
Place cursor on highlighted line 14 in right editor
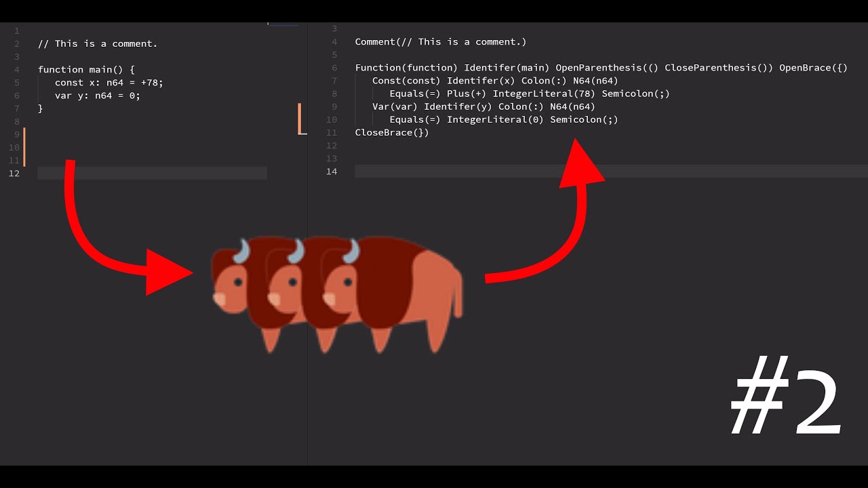pyautogui.click(x=611, y=171)
